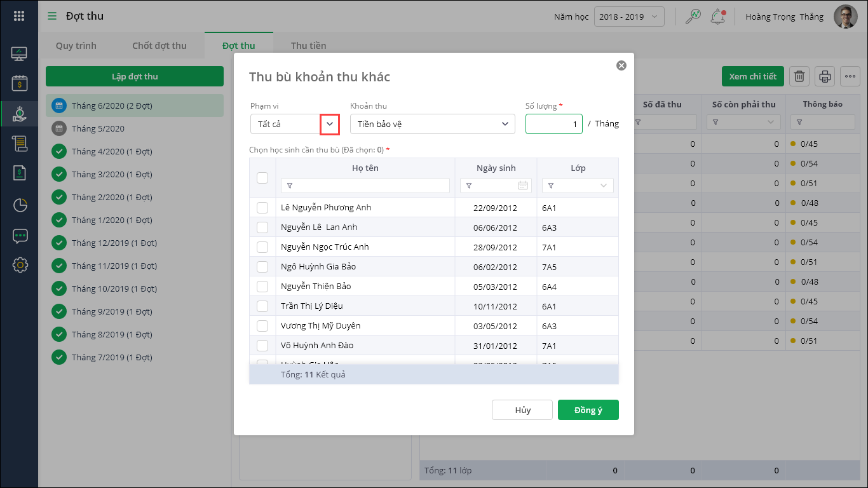Viewport: 868px width, 488px height.
Task: Open the Số còn phải thu filter dropdown
Action: point(743,122)
